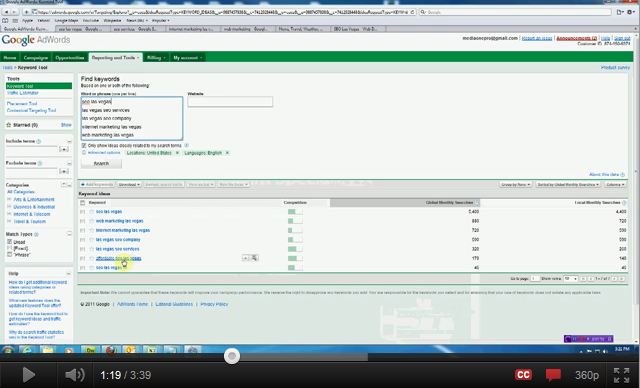Click the Search button
The image size is (640, 388).
[x=101, y=164]
